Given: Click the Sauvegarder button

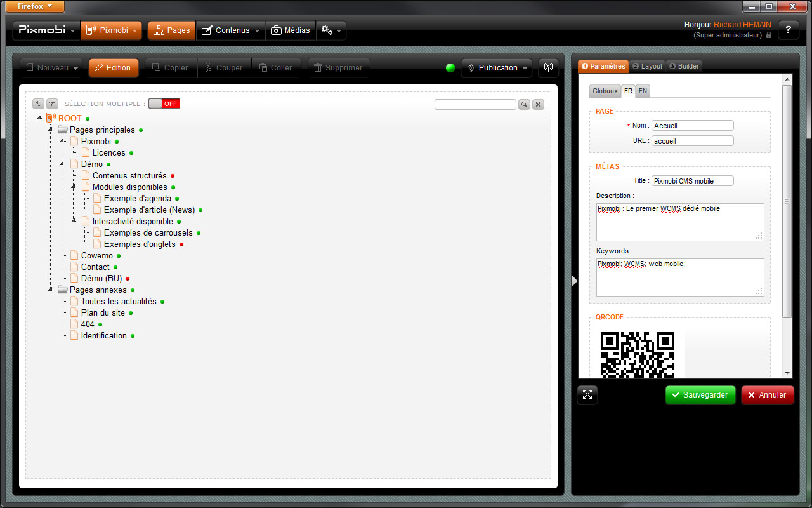Looking at the screenshot, I should point(700,394).
